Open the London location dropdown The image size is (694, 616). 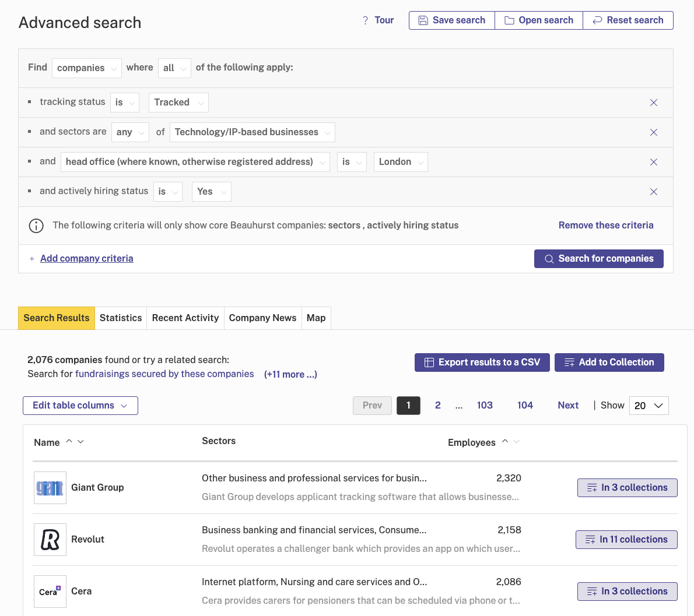[401, 162]
